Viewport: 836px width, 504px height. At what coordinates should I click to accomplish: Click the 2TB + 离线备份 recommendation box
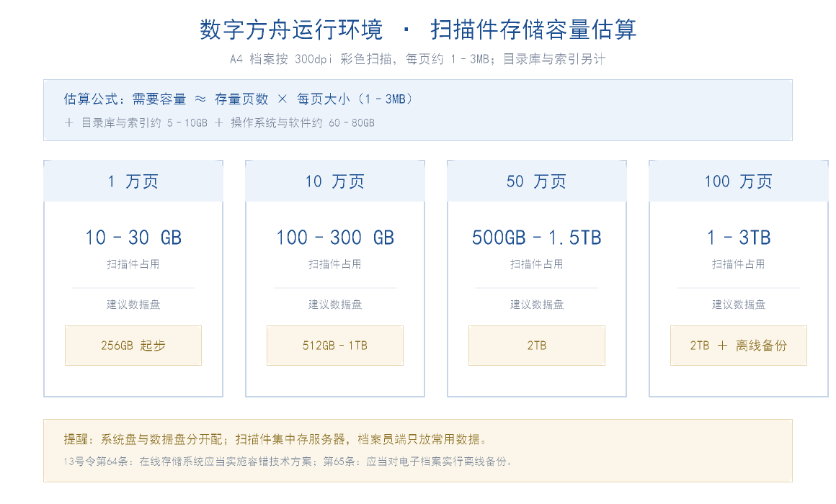(739, 346)
